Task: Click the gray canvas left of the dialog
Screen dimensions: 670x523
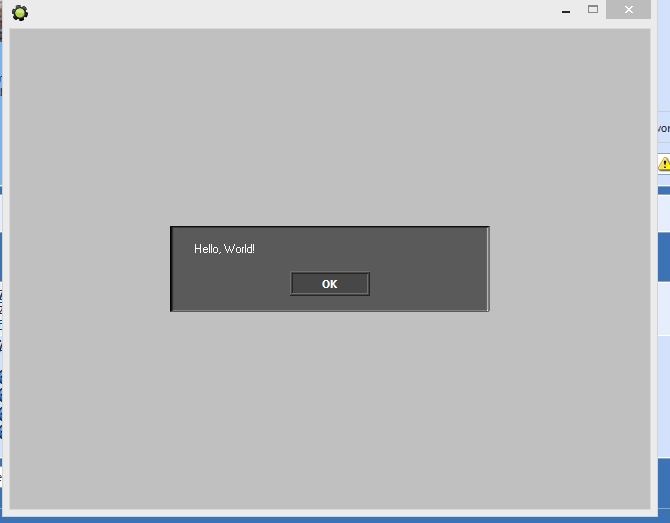Action: pos(90,270)
